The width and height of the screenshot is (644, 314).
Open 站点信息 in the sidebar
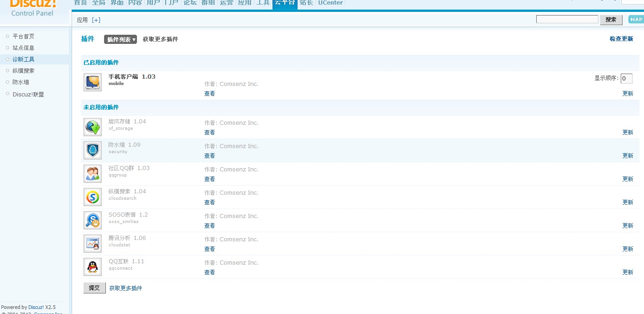click(x=23, y=48)
